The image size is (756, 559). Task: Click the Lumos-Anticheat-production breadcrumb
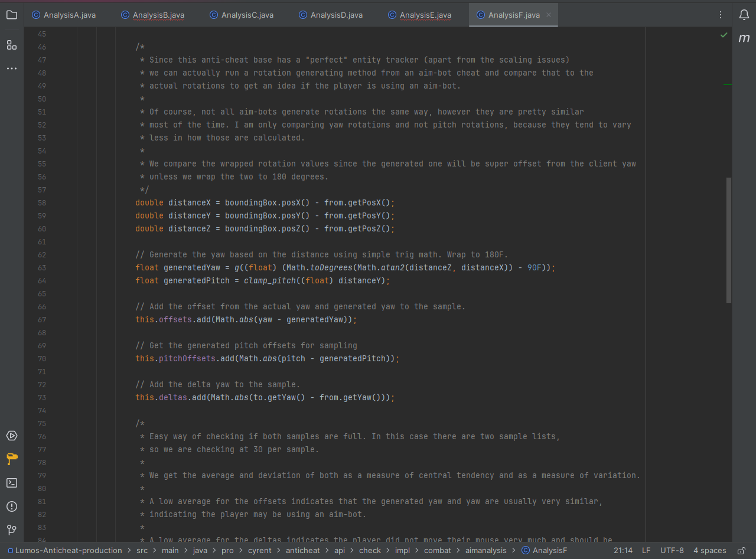pos(64,551)
